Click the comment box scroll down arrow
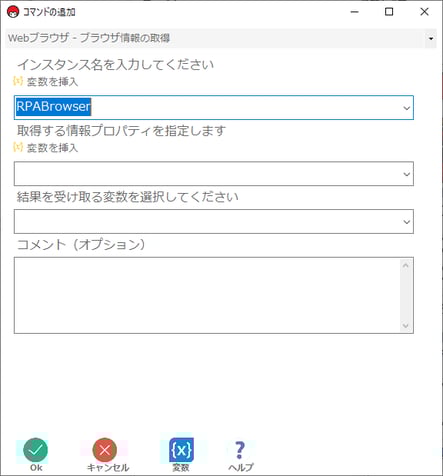Image resolution: width=443 pixels, height=476 pixels. tap(406, 326)
